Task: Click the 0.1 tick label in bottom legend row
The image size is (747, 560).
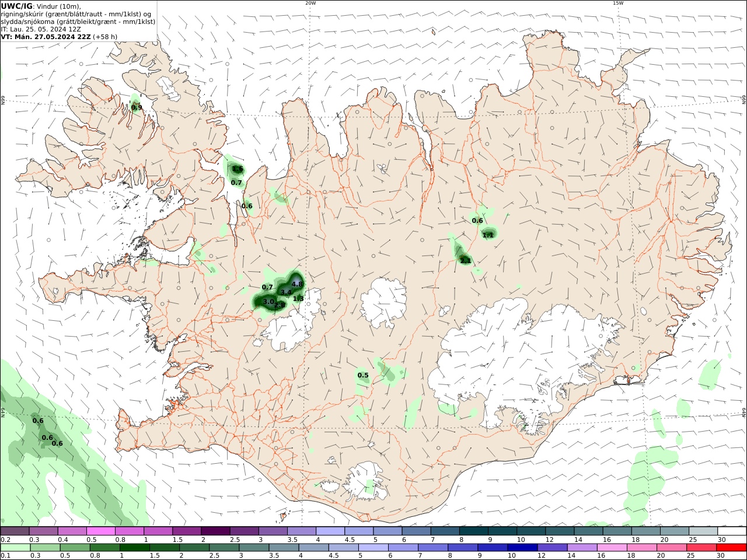Action: pyautogui.click(x=5, y=556)
